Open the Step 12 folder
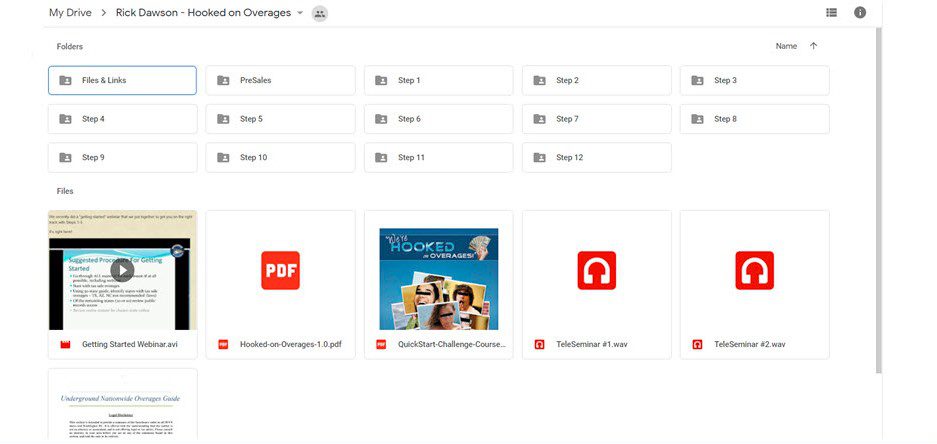Image resolution: width=937 pixels, height=444 pixels. click(596, 158)
